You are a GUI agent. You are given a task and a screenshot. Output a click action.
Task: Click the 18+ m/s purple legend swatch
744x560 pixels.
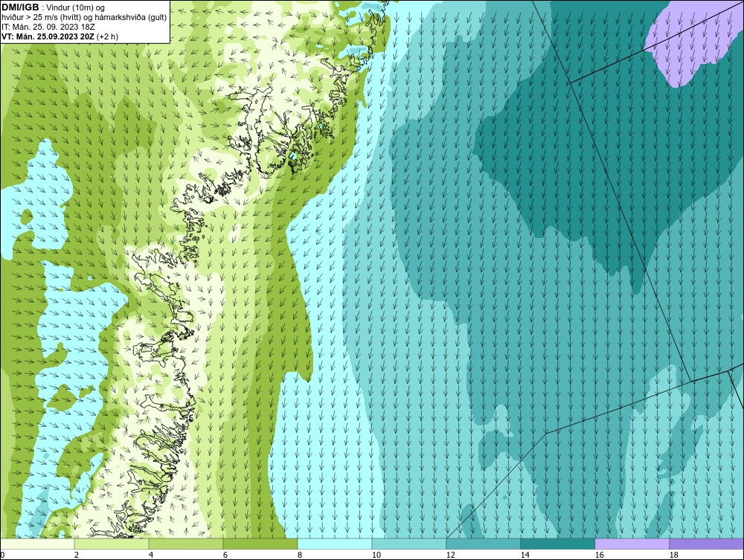click(707, 544)
